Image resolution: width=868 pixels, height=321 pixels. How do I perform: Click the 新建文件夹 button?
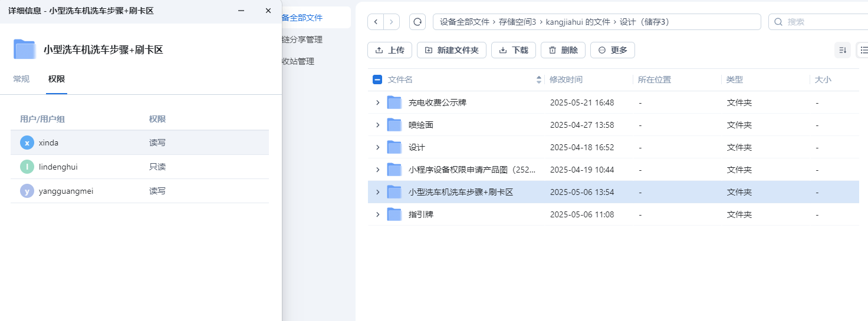click(452, 50)
